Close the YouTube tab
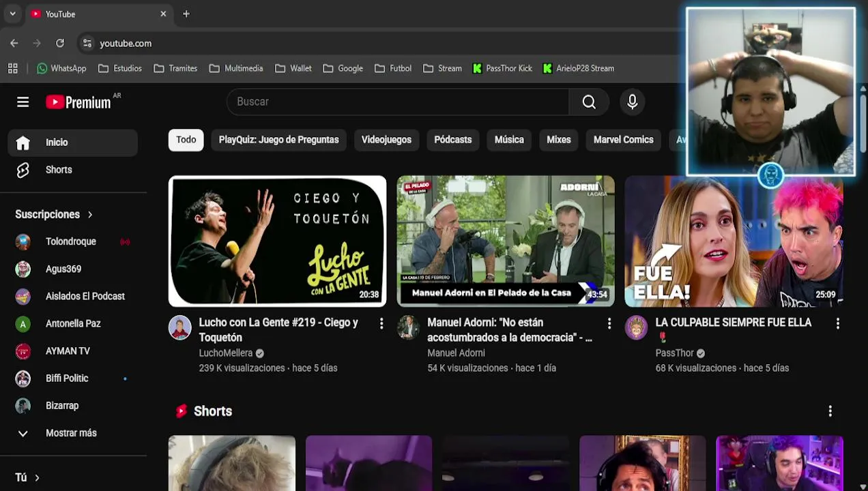Screen dimensions: 868x491 coord(163,14)
